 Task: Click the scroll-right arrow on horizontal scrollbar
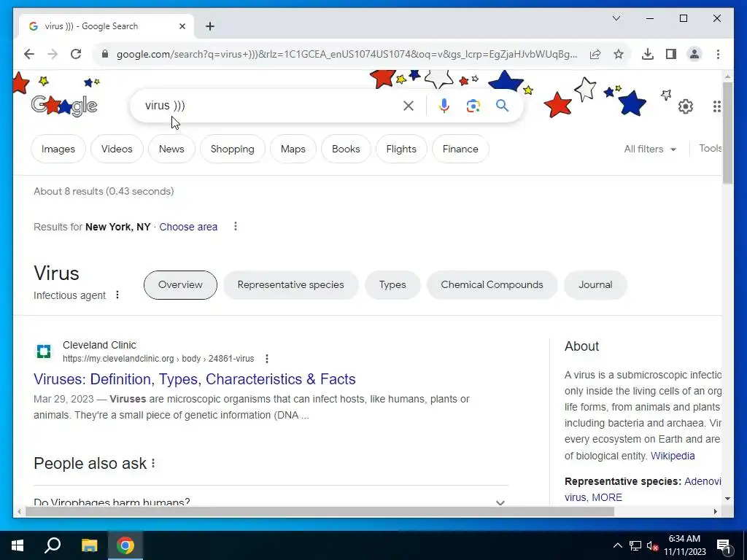pos(715,512)
